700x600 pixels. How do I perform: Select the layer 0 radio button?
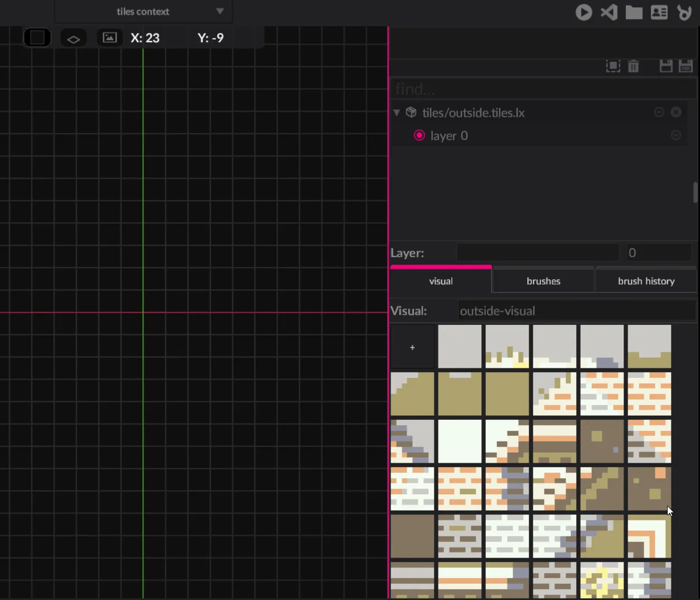(419, 136)
